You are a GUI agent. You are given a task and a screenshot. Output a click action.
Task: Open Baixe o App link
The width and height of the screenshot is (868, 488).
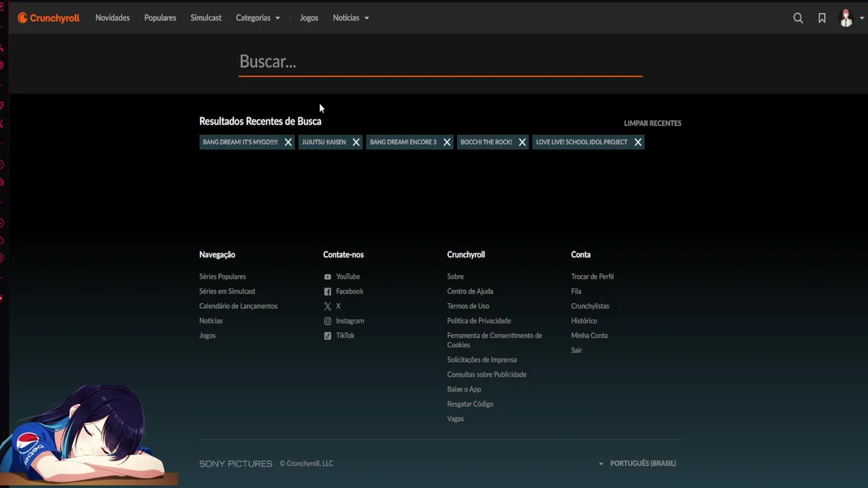464,390
